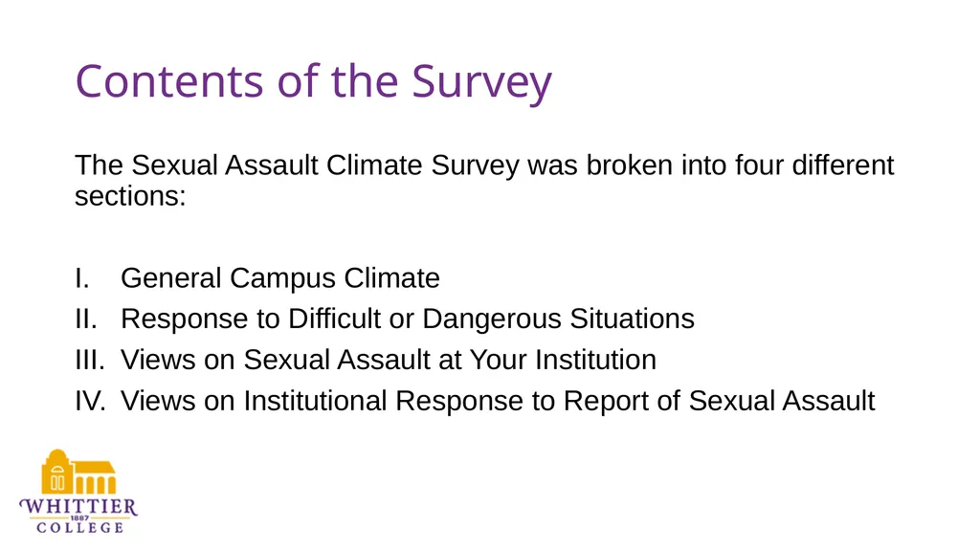Click the word 'Contents' in the title
The image size is (980, 550).
(x=169, y=81)
